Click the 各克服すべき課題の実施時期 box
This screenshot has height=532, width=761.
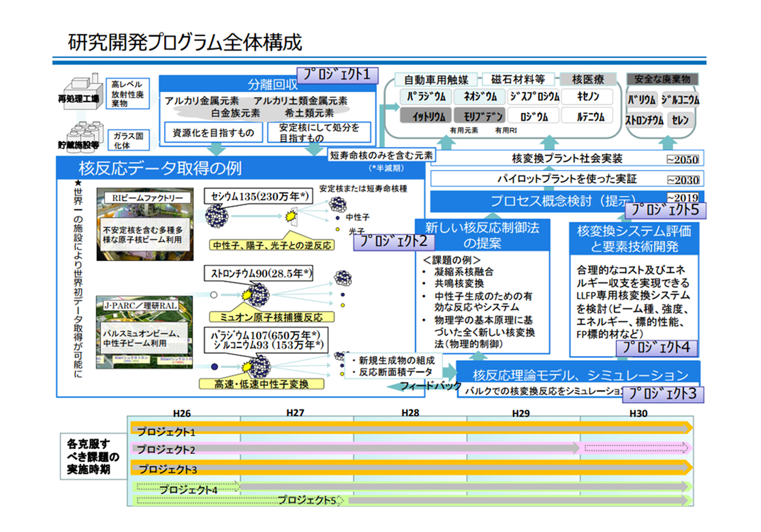click(x=93, y=456)
